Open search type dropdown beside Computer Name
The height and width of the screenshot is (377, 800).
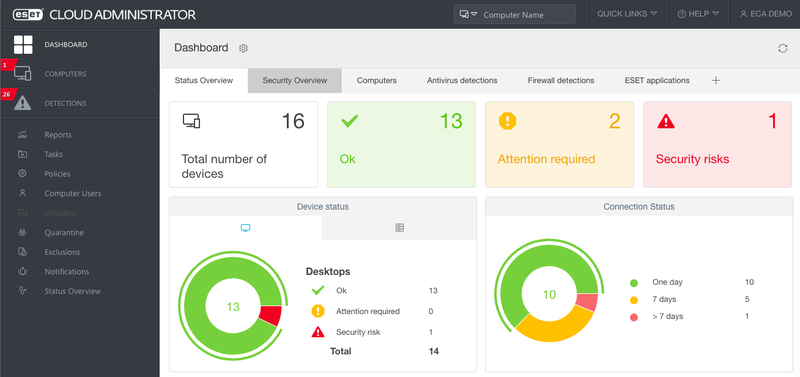click(x=468, y=14)
